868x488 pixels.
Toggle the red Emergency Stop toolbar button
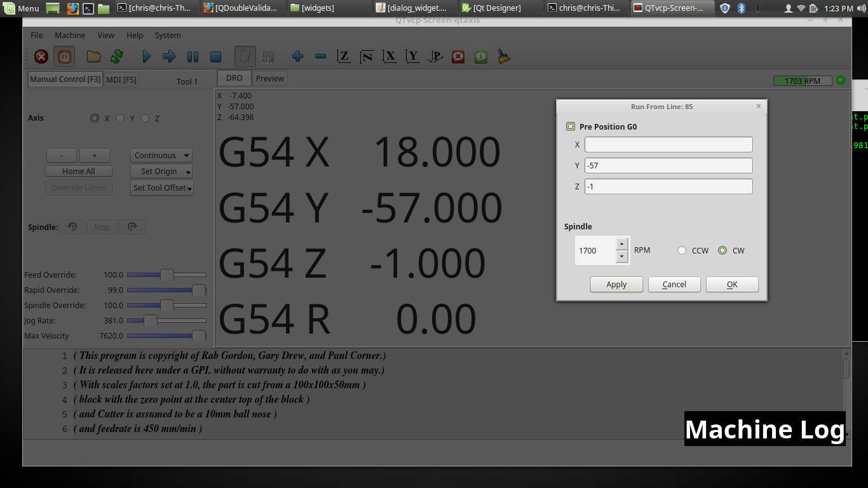[x=41, y=57]
